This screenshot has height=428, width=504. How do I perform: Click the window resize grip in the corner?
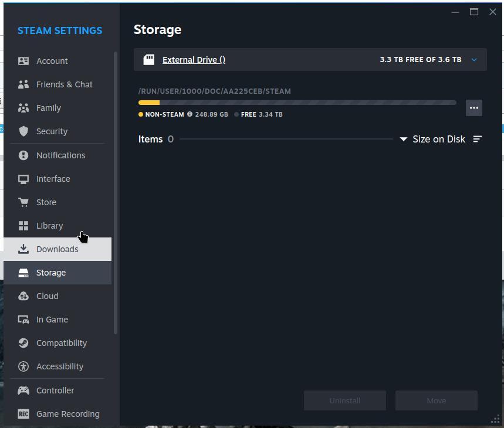pos(495,419)
